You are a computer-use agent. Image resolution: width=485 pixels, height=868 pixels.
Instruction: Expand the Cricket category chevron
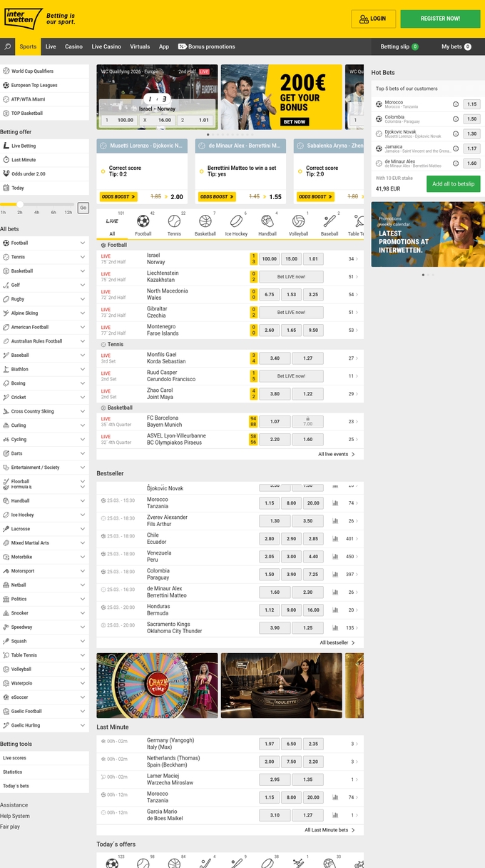pyautogui.click(x=83, y=398)
